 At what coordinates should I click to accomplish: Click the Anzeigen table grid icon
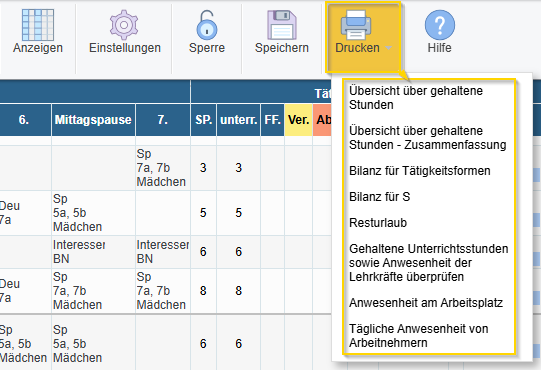pos(38,25)
